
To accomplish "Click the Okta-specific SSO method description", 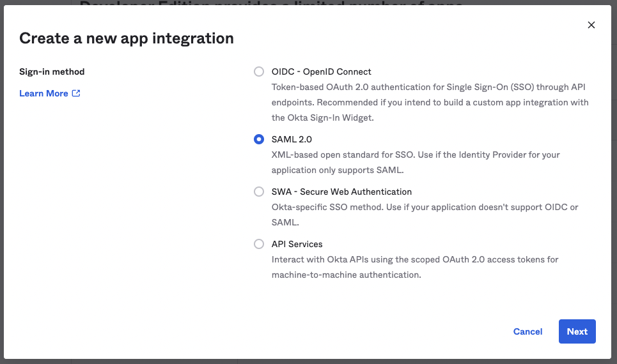I will click(425, 215).
